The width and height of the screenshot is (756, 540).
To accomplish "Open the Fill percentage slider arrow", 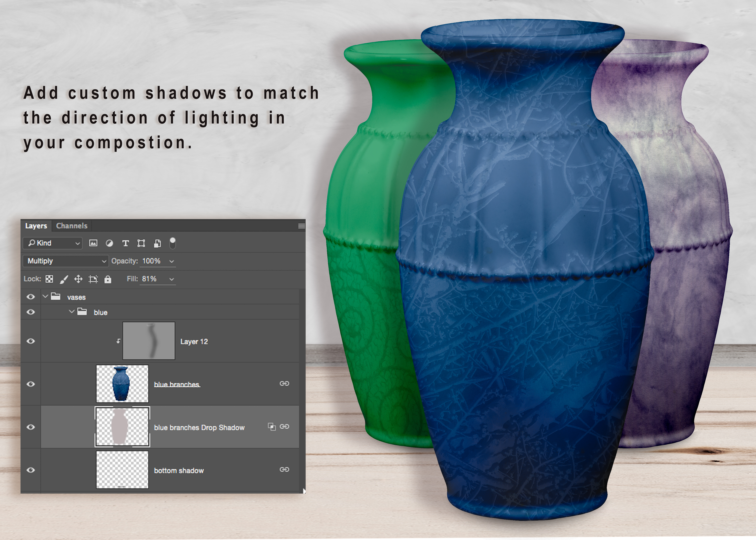I will [172, 279].
